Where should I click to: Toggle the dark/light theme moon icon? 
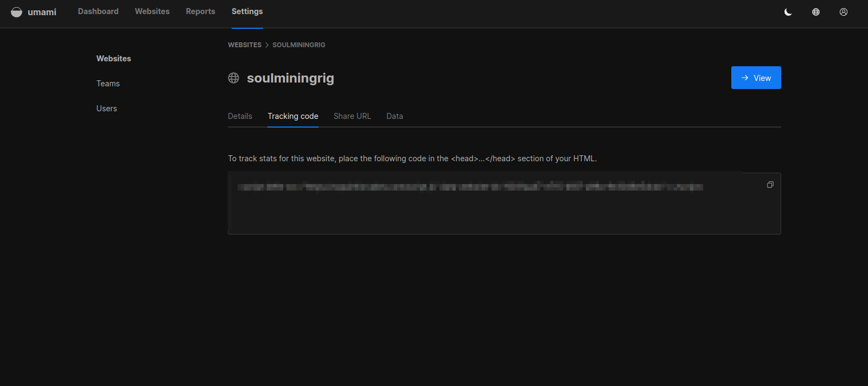point(788,12)
